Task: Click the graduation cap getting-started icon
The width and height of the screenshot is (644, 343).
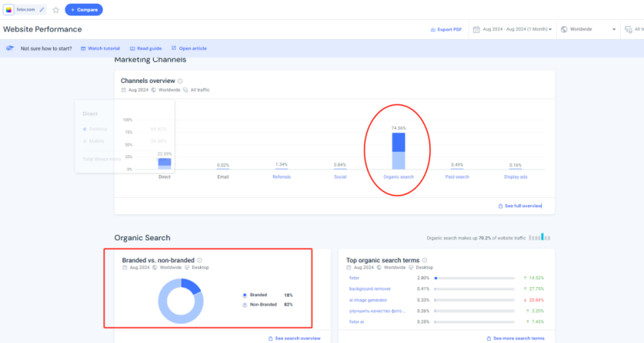Action: click(10, 48)
